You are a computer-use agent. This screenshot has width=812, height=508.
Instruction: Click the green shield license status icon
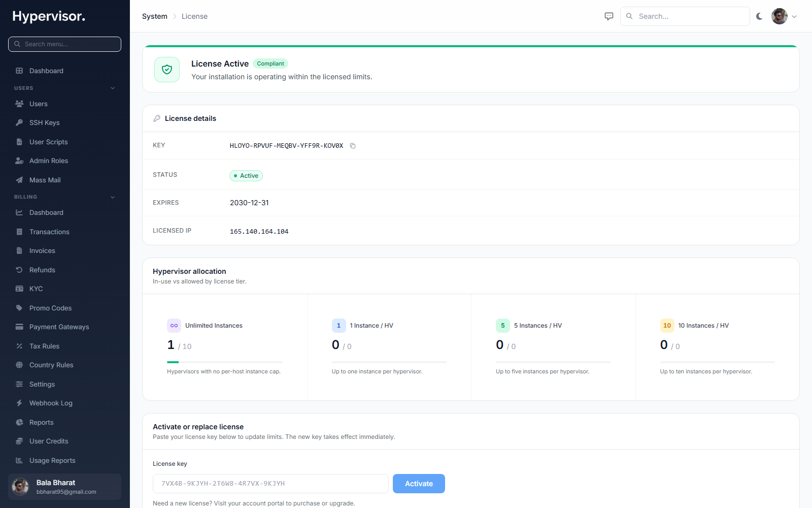167,70
